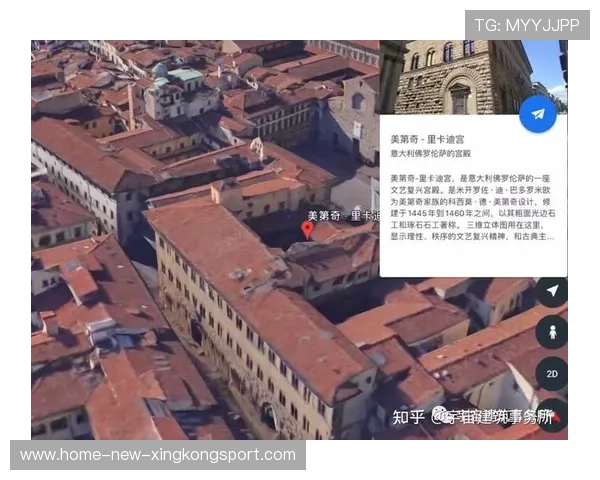Click the blue paper-plane fly-to button

tap(538, 114)
